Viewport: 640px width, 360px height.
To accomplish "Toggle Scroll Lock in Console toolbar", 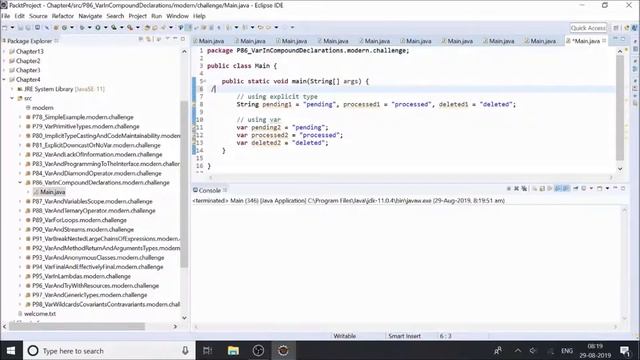I will point(542,189).
